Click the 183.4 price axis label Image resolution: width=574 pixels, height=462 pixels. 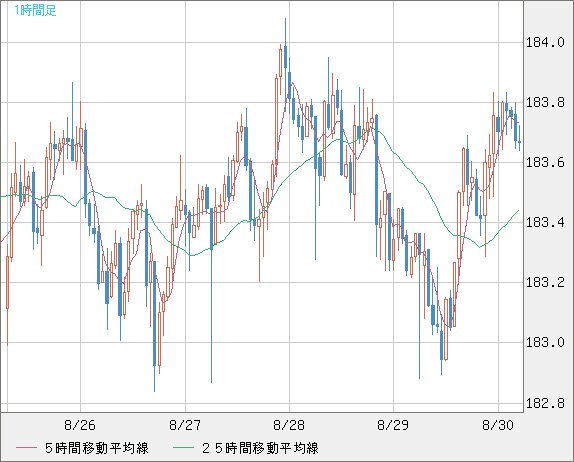point(545,223)
